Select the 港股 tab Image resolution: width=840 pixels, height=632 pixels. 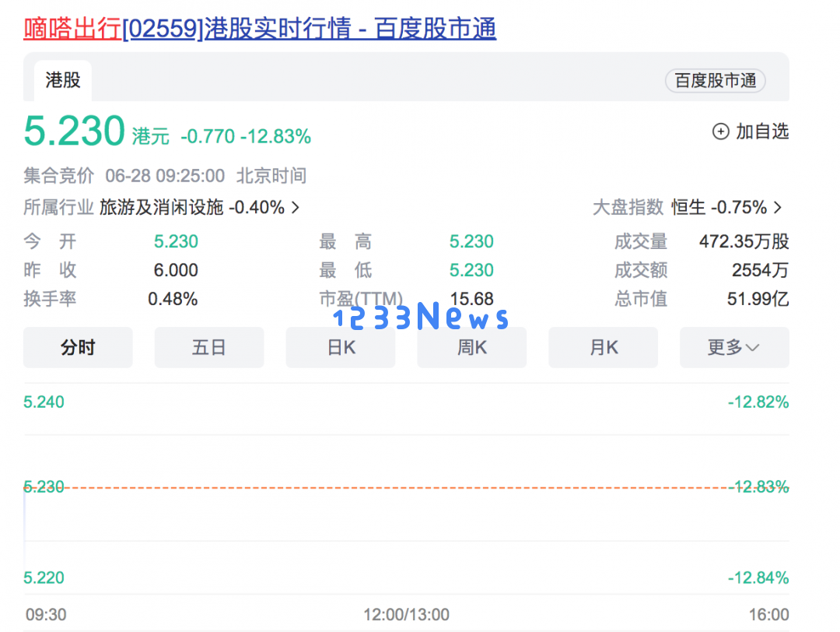(x=63, y=81)
